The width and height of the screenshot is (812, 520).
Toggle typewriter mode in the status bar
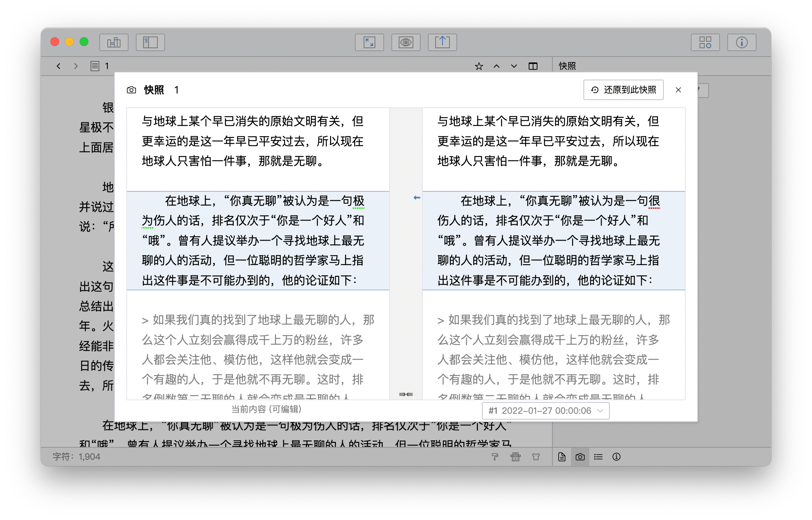coord(516,457)
